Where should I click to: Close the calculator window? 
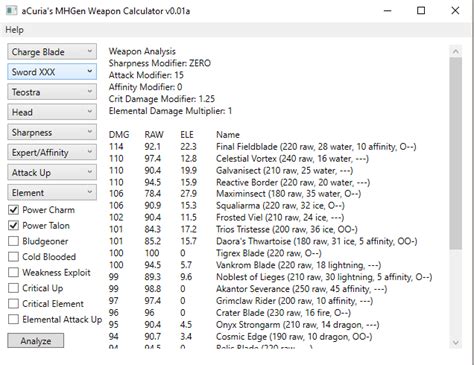455,11
